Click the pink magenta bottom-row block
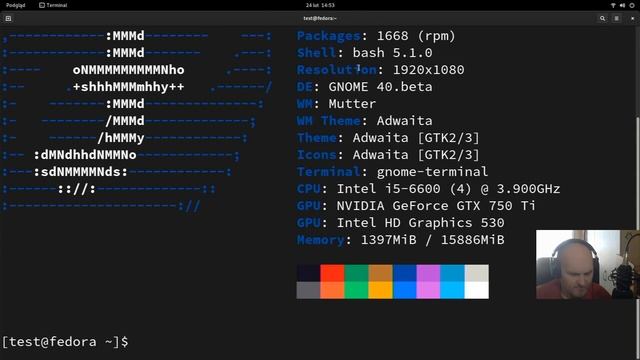The image size is (640, 360). (429, 290)
